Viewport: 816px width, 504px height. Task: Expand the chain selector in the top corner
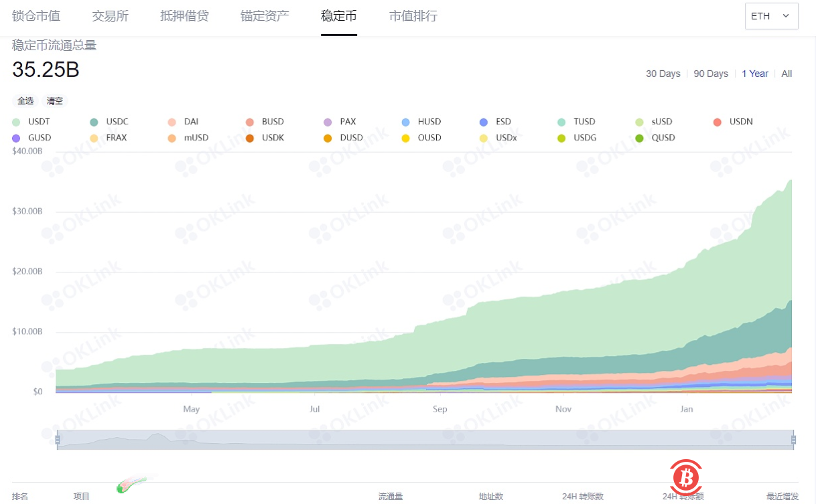click(771, 16)
